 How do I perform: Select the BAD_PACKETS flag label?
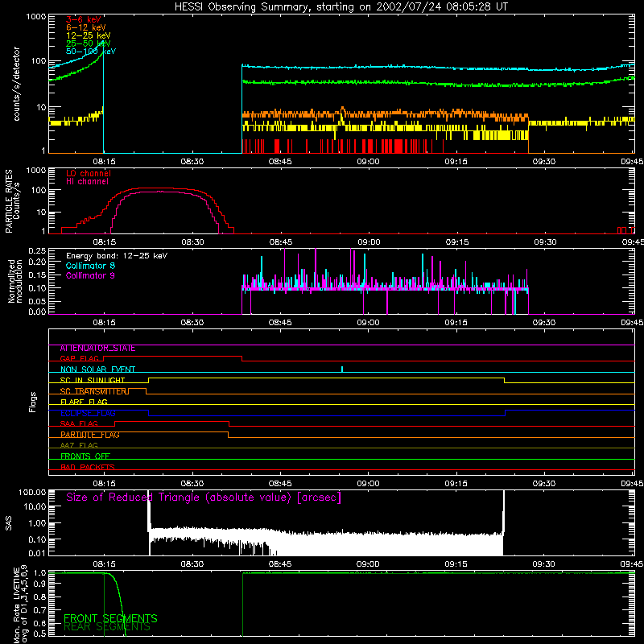click(x=88, y=468)
